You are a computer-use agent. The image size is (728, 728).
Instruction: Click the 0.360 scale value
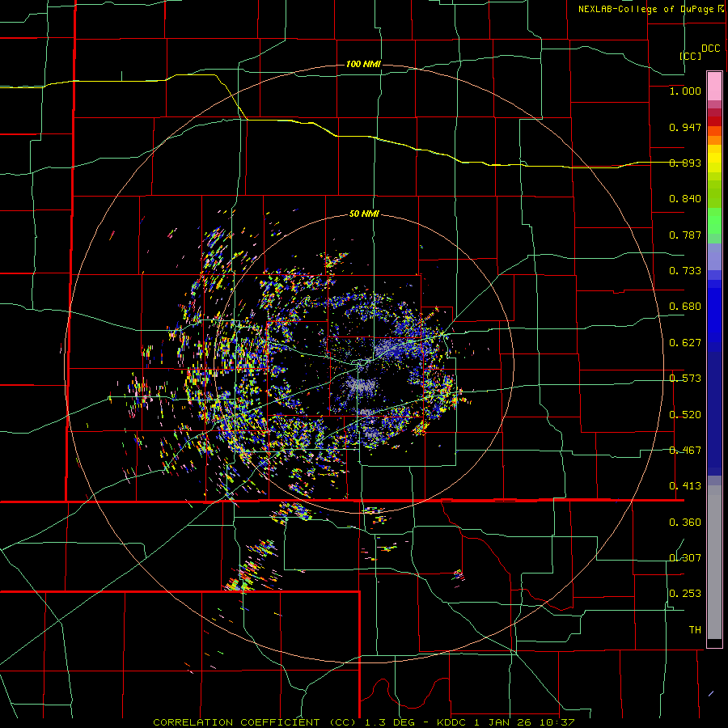click(685, 523)
